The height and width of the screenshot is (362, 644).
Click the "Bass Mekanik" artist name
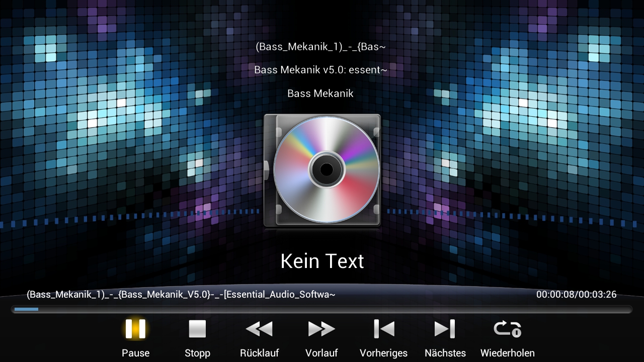(x=320, y=94)
